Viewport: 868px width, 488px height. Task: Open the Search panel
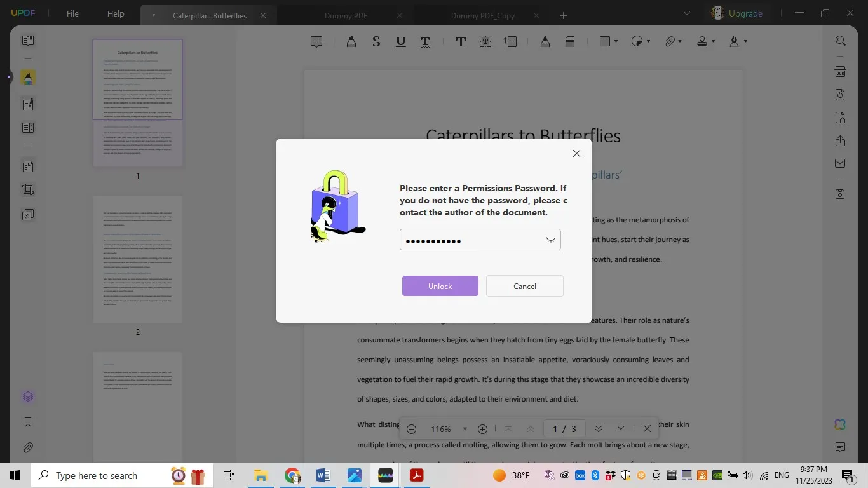[x=840, y=40]
